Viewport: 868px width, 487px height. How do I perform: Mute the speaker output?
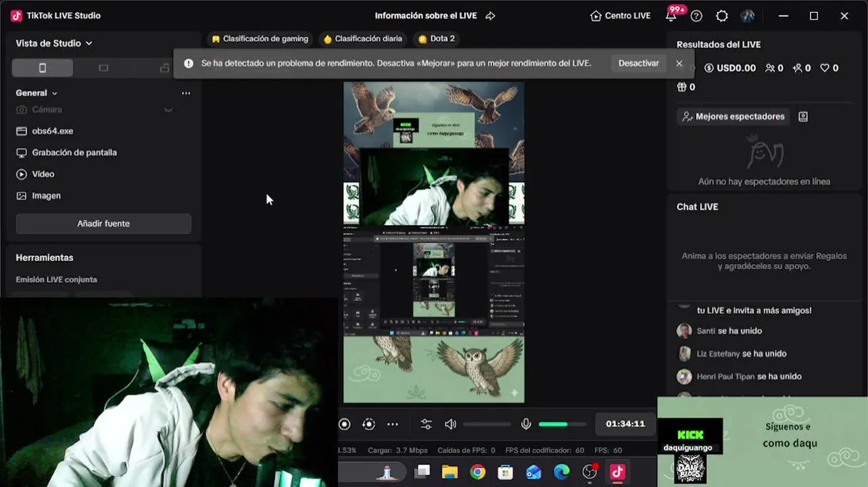click(450, 424)
